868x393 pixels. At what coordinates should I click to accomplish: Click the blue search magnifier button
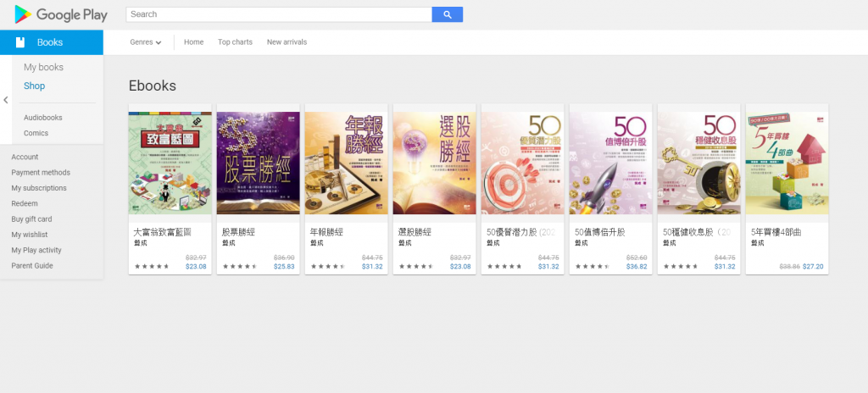pyautogui.click(x=448, y=14)
